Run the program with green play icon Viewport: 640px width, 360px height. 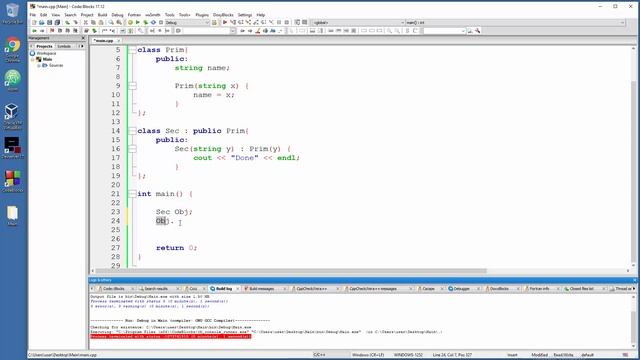138,22
